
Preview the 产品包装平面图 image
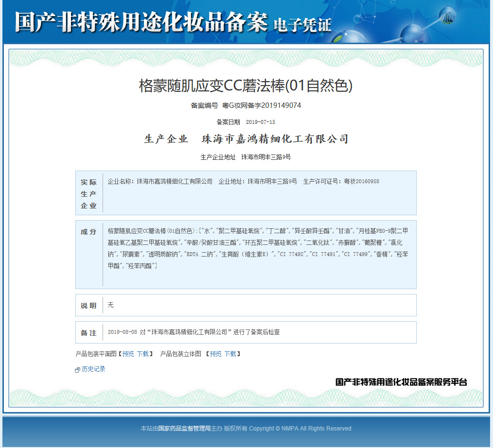pos(128,354)
